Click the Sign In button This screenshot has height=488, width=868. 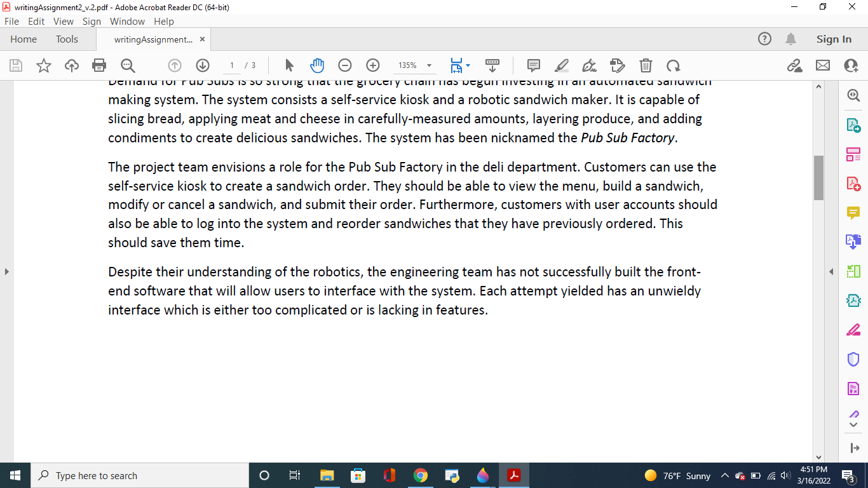pyautogui.click(x=834, y=39)
